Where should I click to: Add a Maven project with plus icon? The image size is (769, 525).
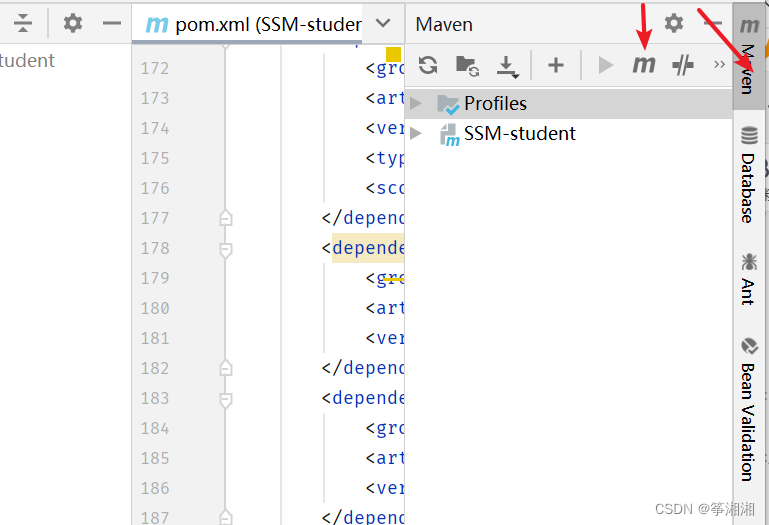click(556, 66)
